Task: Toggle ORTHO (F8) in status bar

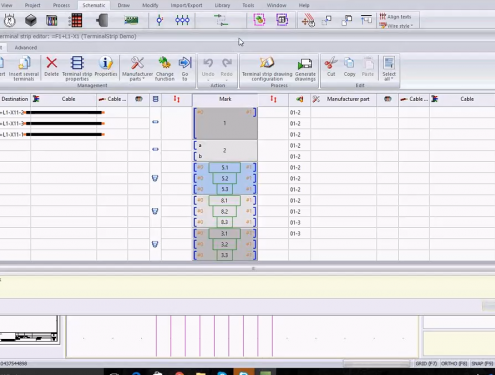Action: (x=454, y=363)
